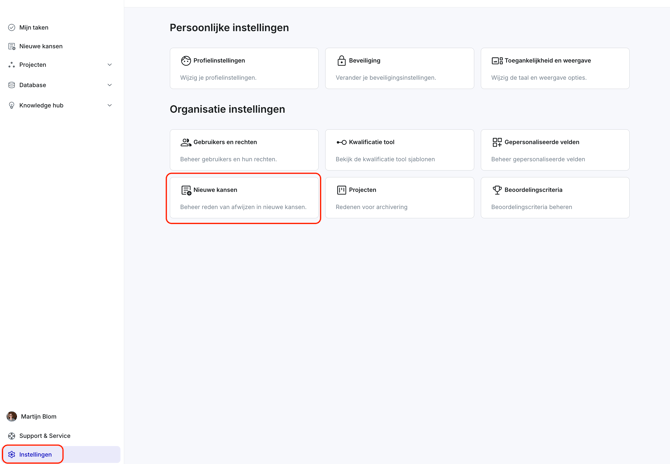Click Martijn Blom avatar picture
Image resolution: width=670 pixels, height=464 pixels.
tap(12, 416)
